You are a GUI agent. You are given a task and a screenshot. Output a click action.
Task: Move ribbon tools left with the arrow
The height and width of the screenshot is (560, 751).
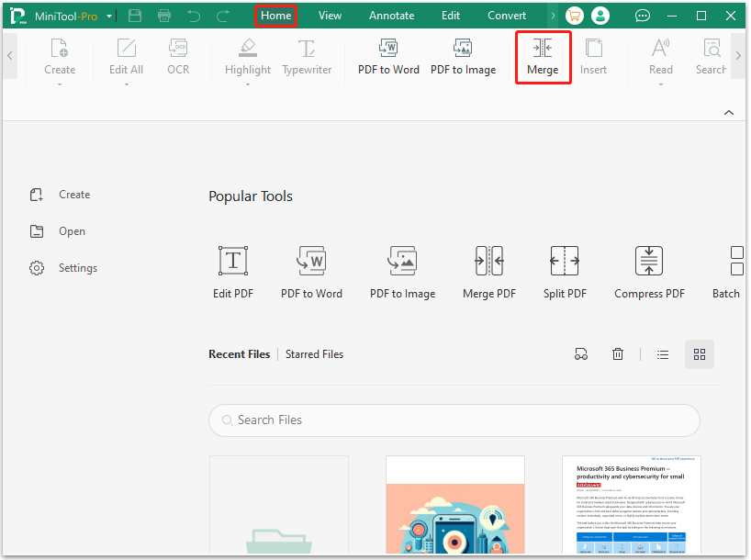click(x=10, y=56)
